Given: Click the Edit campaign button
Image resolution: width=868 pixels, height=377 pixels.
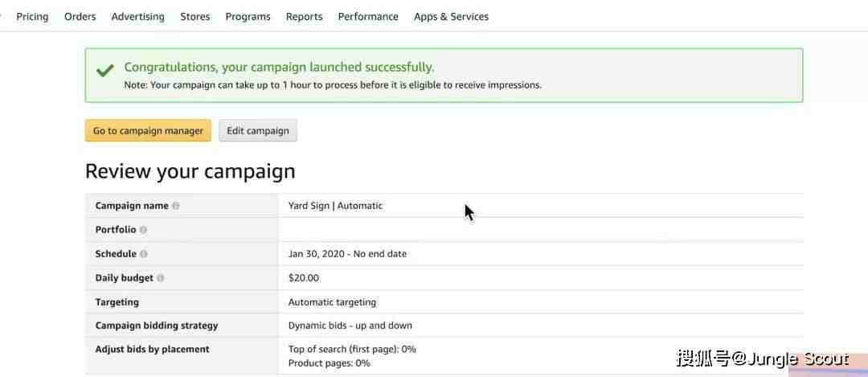Looking at the screenshot, I should click(x=258, y=131).
